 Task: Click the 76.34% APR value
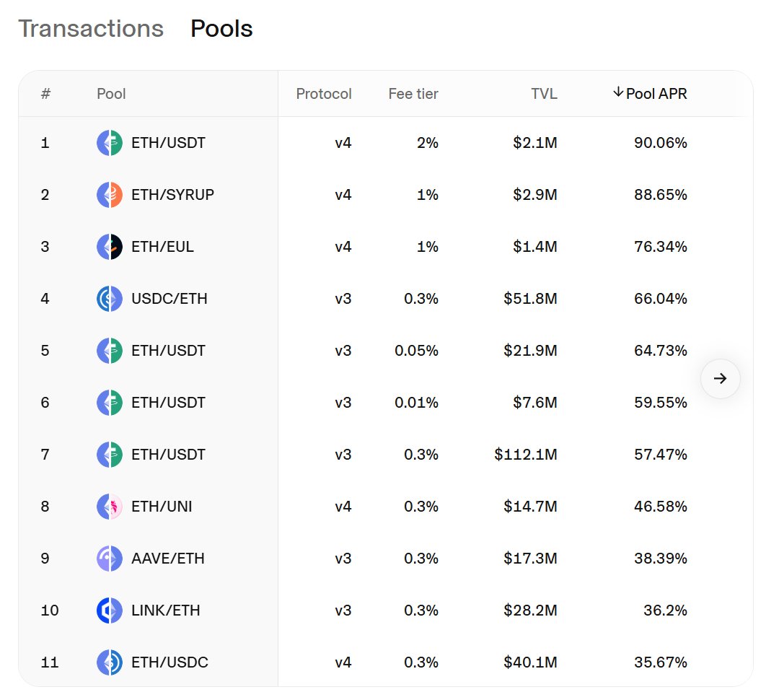[x=661, y=246]
